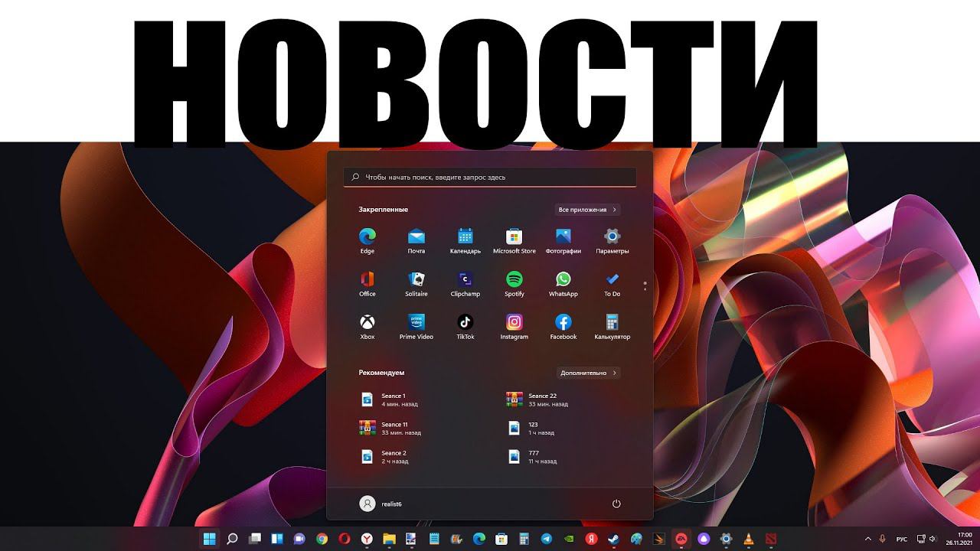Launch the Xbox app
Viewport: 980px width, 551px height.
point(367,326)
